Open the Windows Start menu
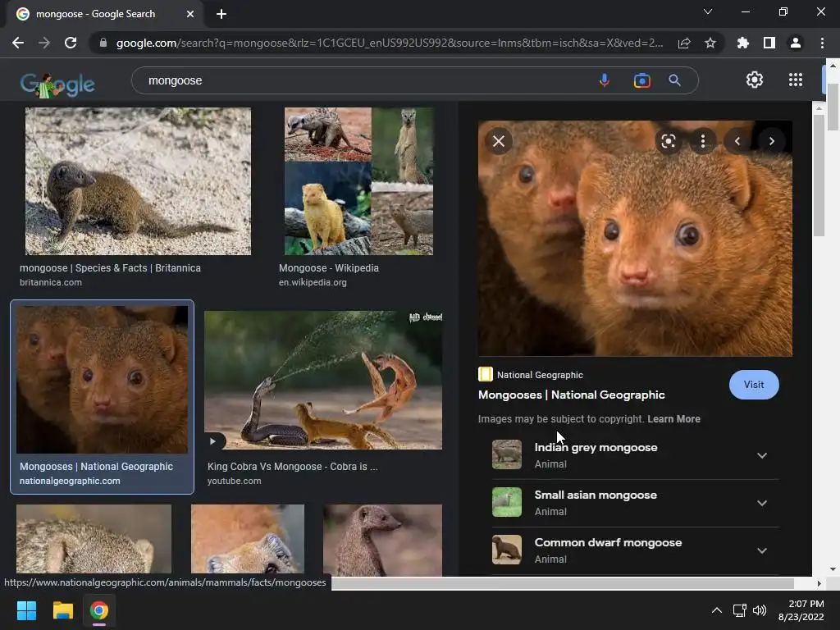The height and width of the screenshot is (630, 840). [x=26, y=610]
